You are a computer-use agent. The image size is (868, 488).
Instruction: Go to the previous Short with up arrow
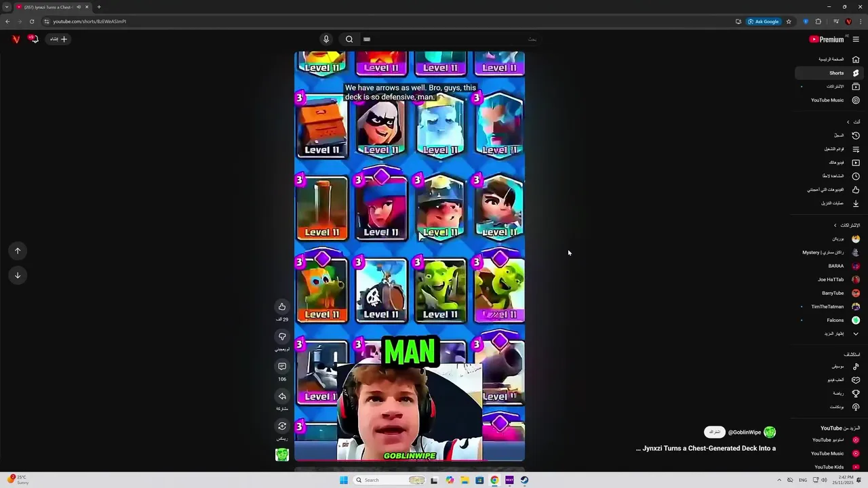(18, 251)
